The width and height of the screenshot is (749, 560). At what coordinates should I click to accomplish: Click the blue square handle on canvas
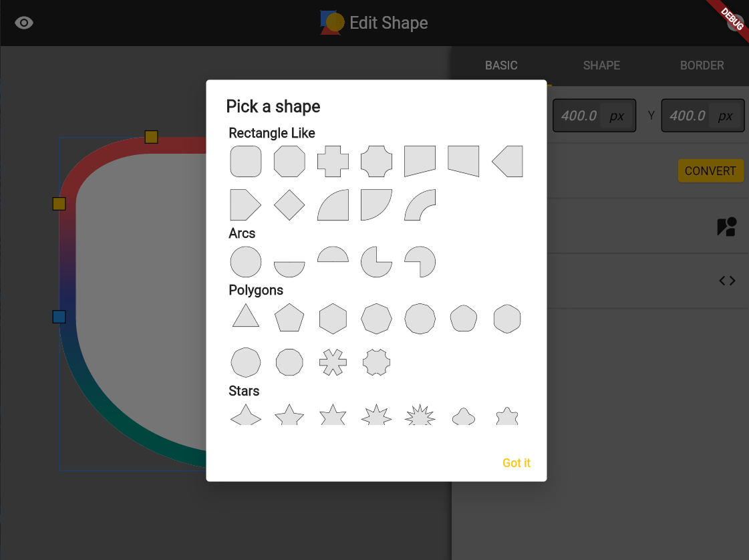59,317
